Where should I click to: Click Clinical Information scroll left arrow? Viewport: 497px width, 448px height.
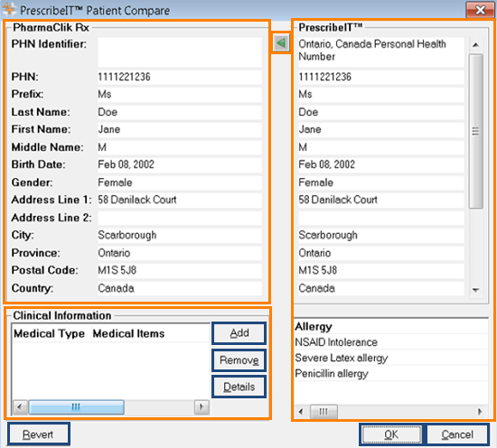click(x=20, y=406)
